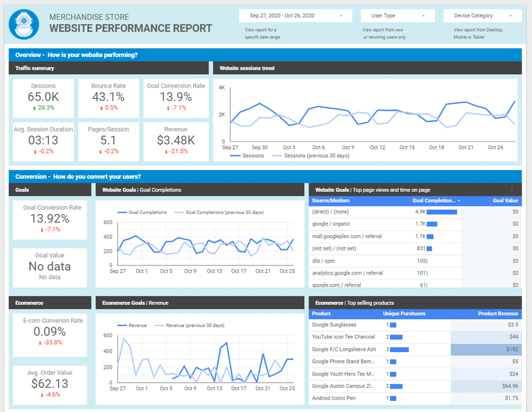532x412 pixels.
Task: Expand the User Type dropdown
Action: 399,15
